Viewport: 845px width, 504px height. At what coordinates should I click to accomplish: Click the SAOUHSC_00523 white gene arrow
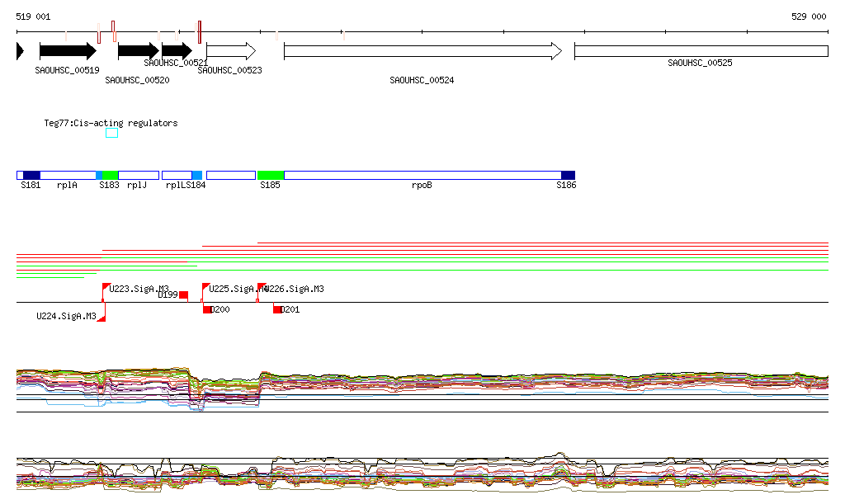click(x=231, y=51)
